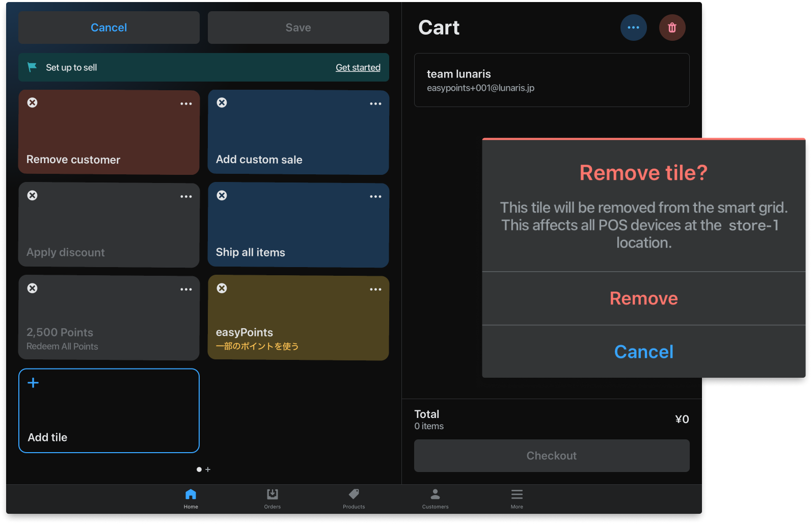
Task: Click the ¥0 total amount
Action: [682, 419]
